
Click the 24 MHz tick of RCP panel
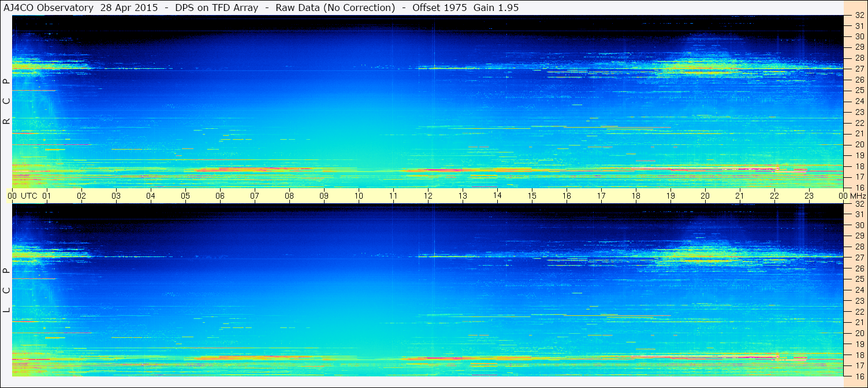click(859, 101)
